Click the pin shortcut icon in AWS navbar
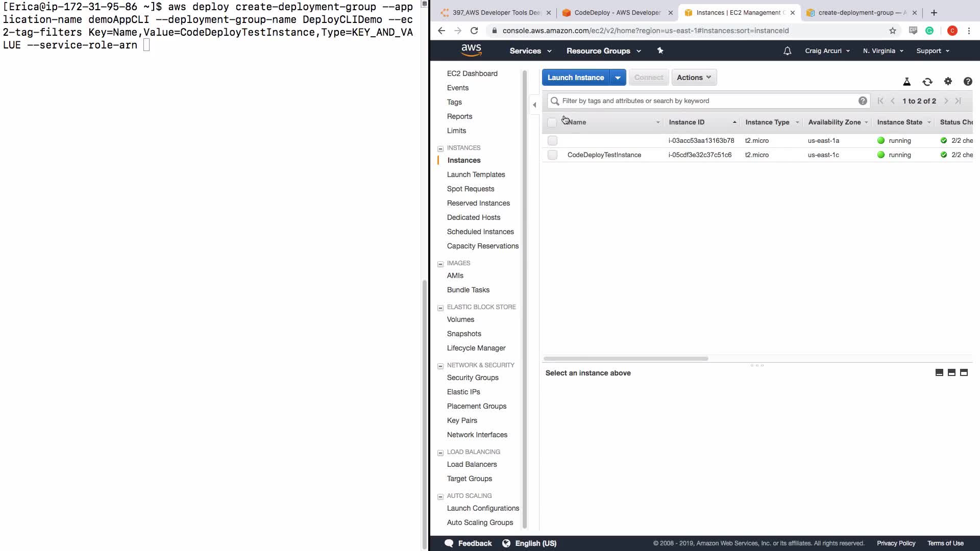The image size is (980, 551). pyautogui.click(x=660, y=51)
